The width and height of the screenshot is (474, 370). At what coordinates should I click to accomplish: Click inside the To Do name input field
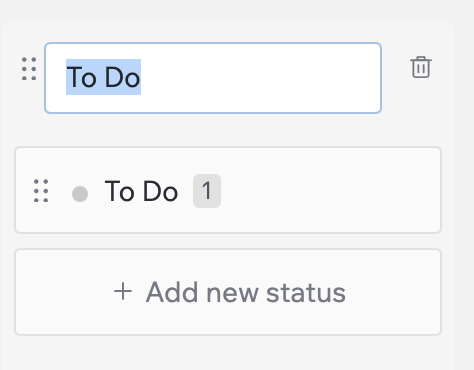coord(213,78)
